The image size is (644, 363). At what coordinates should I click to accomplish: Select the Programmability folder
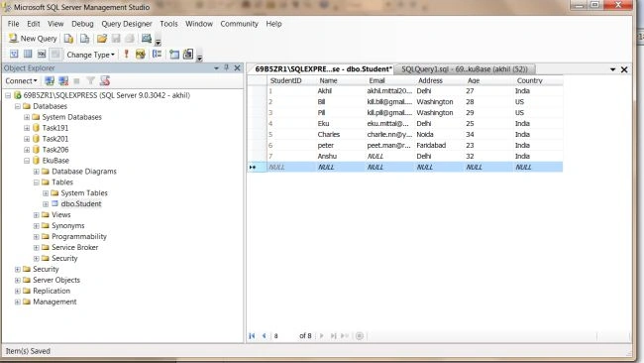click(x=79, y=236)
